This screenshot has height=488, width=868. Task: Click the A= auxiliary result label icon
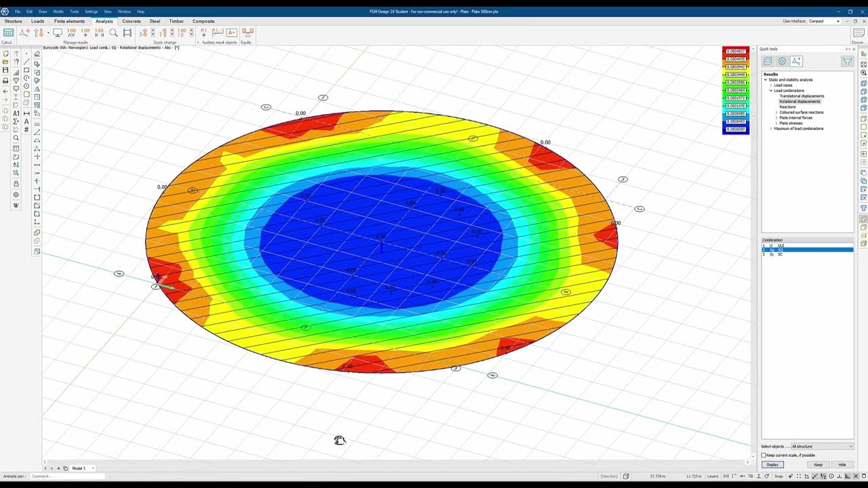click(231, 33)
